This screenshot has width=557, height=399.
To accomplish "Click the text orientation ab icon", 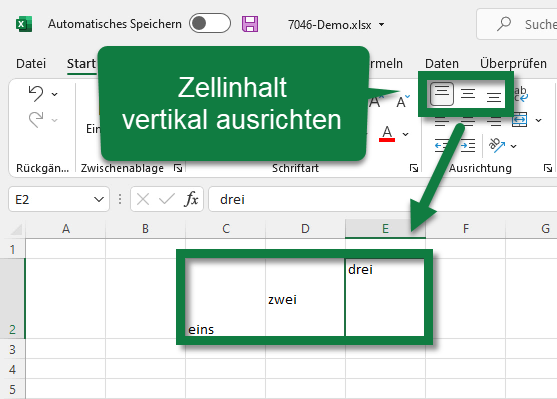I will click(497, 145).
